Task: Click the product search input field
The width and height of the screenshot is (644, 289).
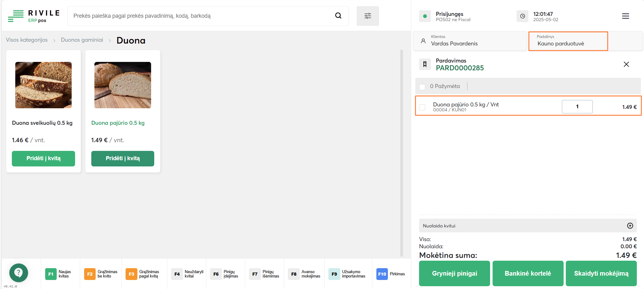Action: [199, 16]
